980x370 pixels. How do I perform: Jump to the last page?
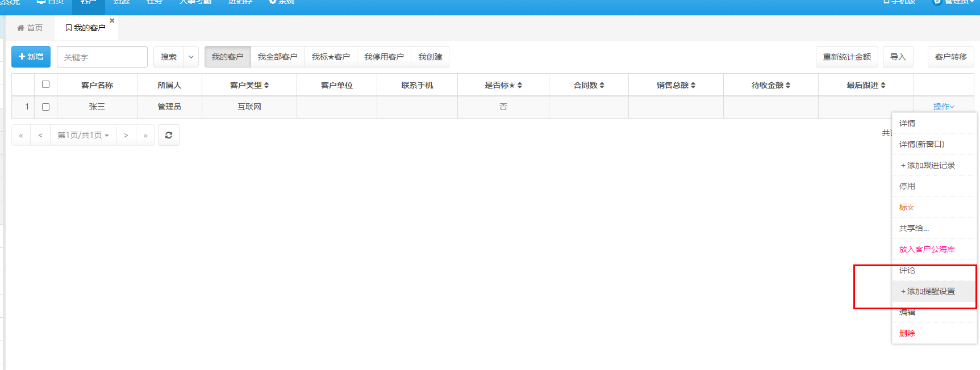pyautogui.click(x=145, y=135)
